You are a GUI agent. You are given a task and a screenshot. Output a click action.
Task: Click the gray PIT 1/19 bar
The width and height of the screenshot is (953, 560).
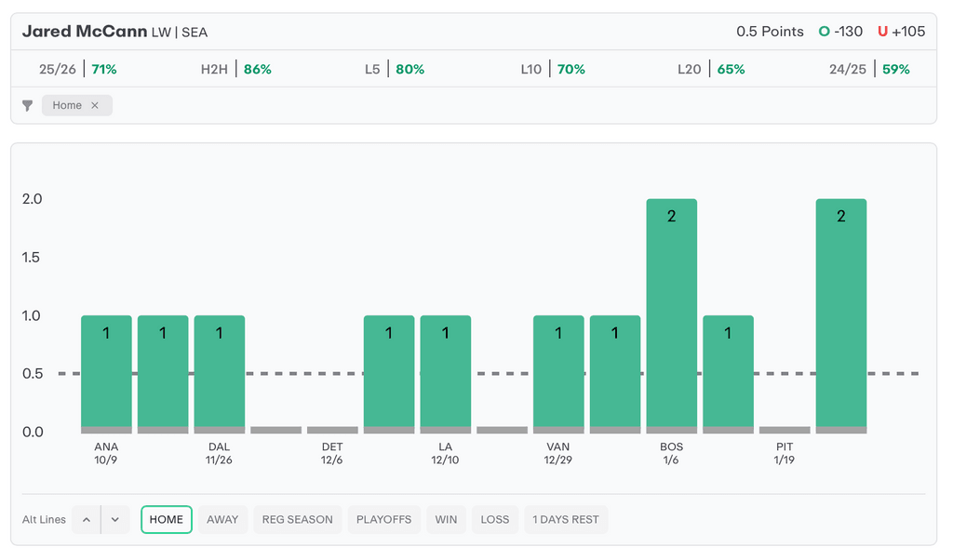tap(785, 430)
